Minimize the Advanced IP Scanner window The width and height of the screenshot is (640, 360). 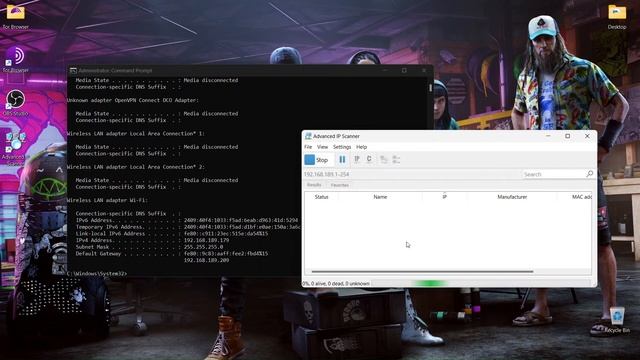click(x=548, y=136)
